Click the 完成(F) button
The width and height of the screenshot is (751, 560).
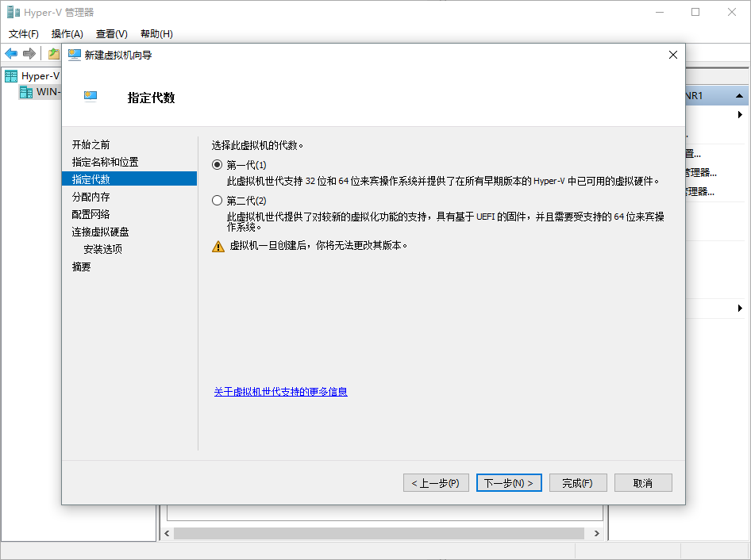578,483
